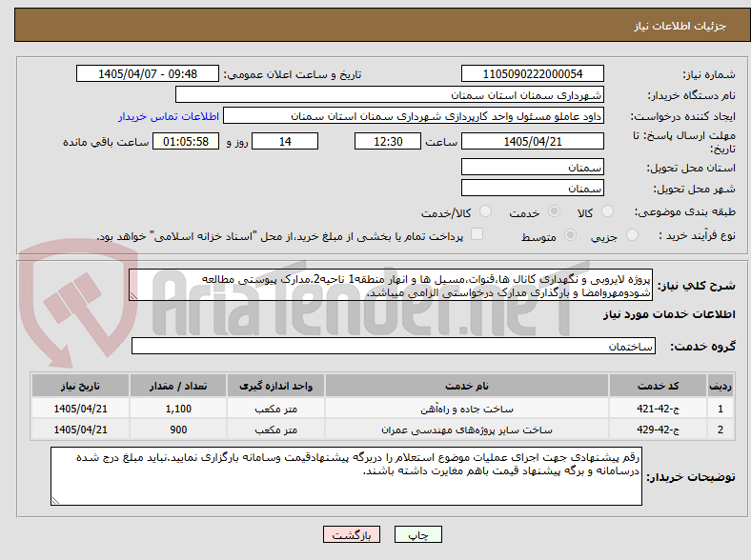
Task: Click the تاریخ نیاز column header
Action: tap(80, 386)
